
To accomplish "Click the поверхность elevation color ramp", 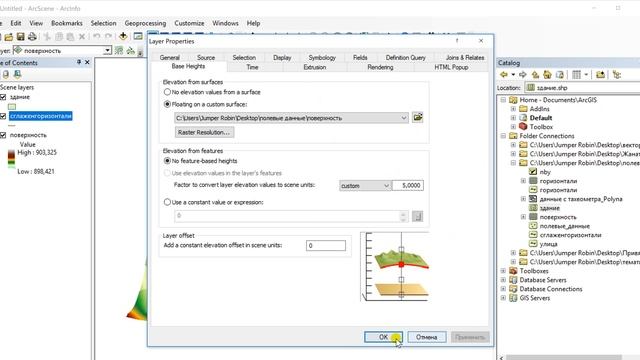I will tap(11, 159).
